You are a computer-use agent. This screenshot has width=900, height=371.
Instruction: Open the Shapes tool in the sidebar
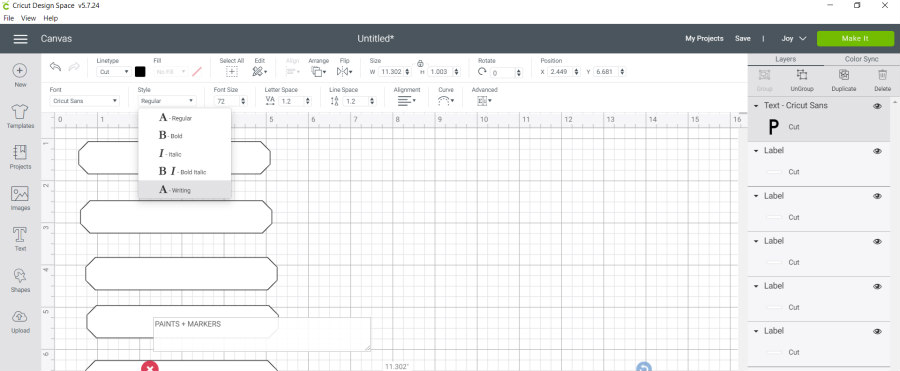20,280
